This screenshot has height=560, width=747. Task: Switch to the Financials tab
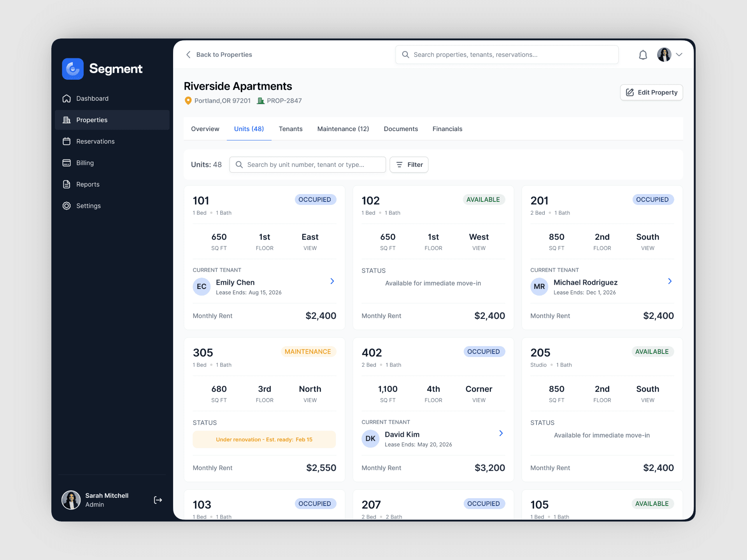447,129
